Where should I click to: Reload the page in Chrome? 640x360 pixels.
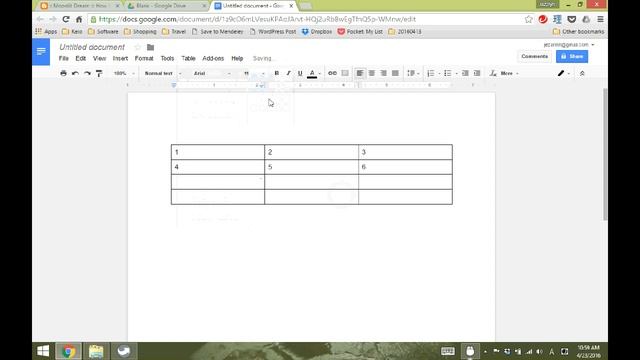coord(66,19)
